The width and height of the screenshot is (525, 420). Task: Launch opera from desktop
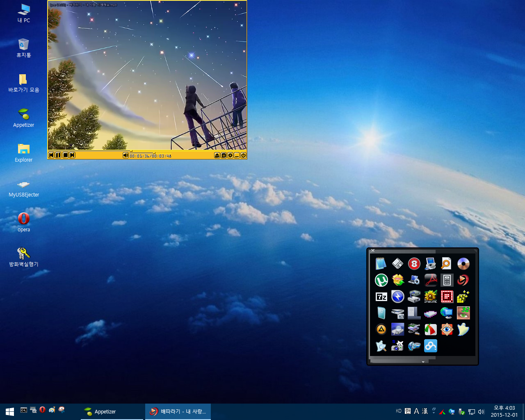click(23, 222)
